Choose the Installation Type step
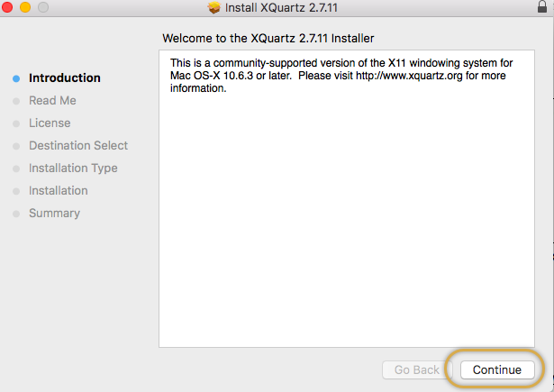The image size is (554, 392). coord(73,169)
